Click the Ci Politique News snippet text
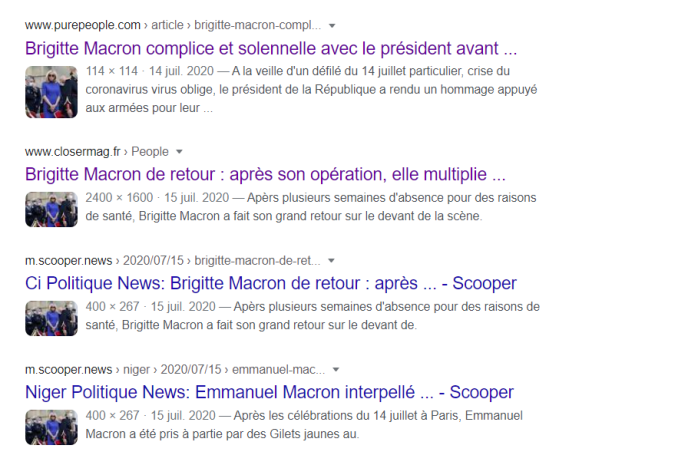Viewport: 688px width, 465px height. 312,315
